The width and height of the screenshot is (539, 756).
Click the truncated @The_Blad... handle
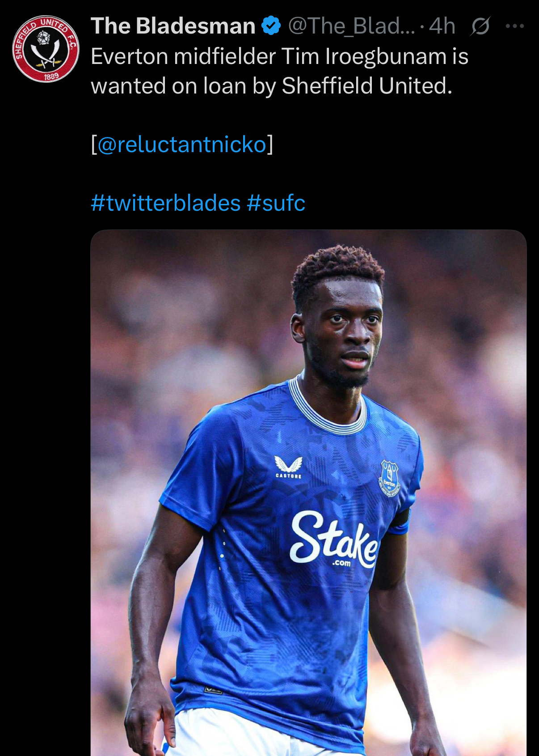tap(352, 26)
